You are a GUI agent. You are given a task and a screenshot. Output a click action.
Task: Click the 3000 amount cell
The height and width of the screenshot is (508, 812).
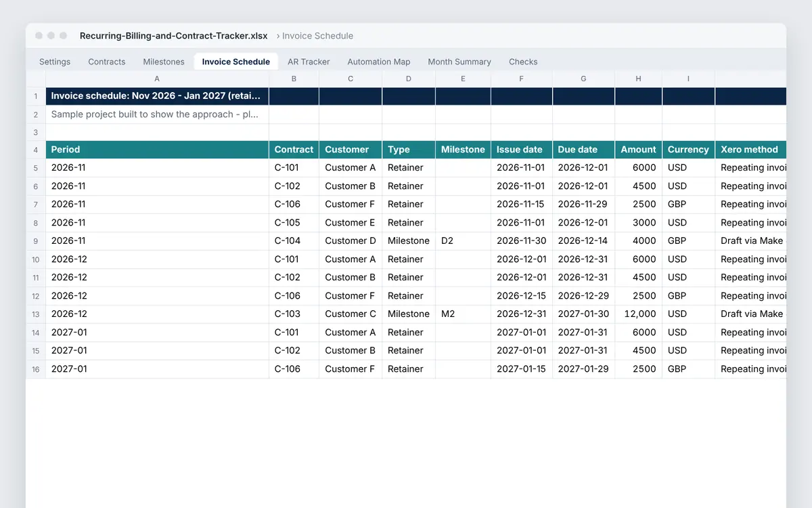coord(638,222)
